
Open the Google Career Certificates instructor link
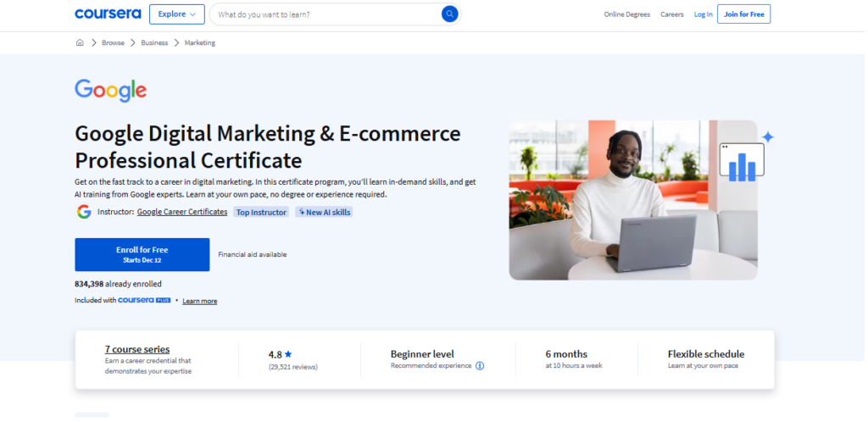pyautogui.click(x=182, y=212)
